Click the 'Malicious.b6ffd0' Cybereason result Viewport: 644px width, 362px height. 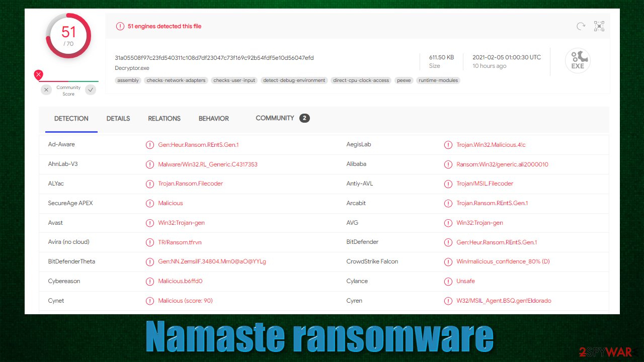(180, 282)
